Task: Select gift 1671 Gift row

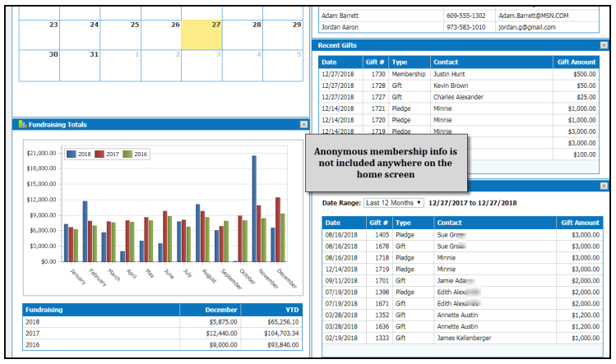Action: (x=462, y=303)
